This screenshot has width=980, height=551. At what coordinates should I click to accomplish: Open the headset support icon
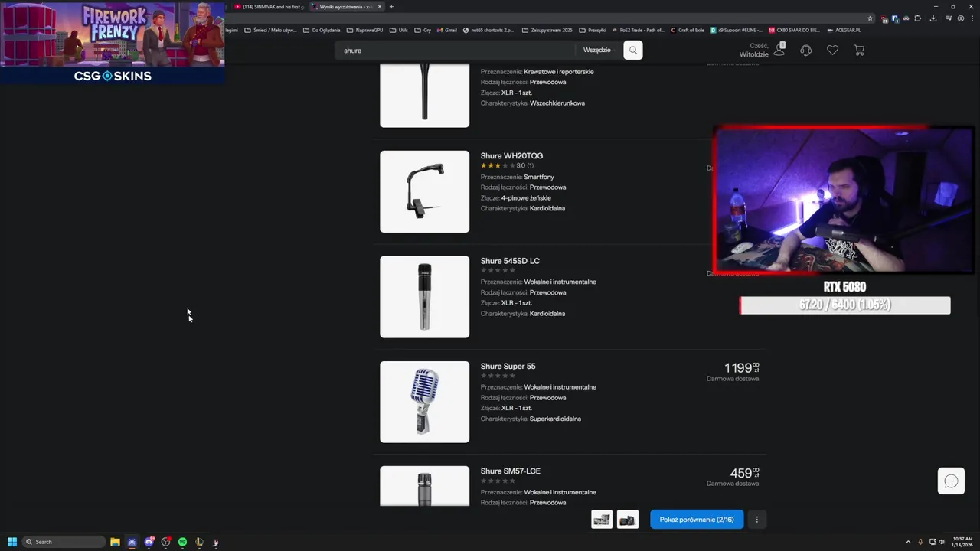coord(806,51)
